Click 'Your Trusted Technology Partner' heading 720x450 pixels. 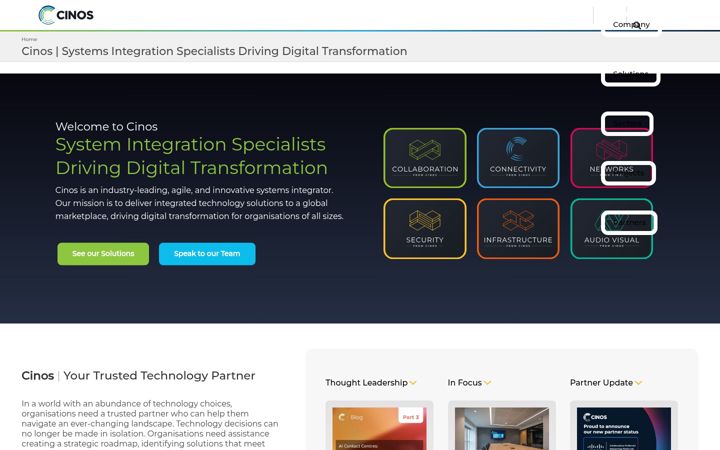tap(159, 376)
